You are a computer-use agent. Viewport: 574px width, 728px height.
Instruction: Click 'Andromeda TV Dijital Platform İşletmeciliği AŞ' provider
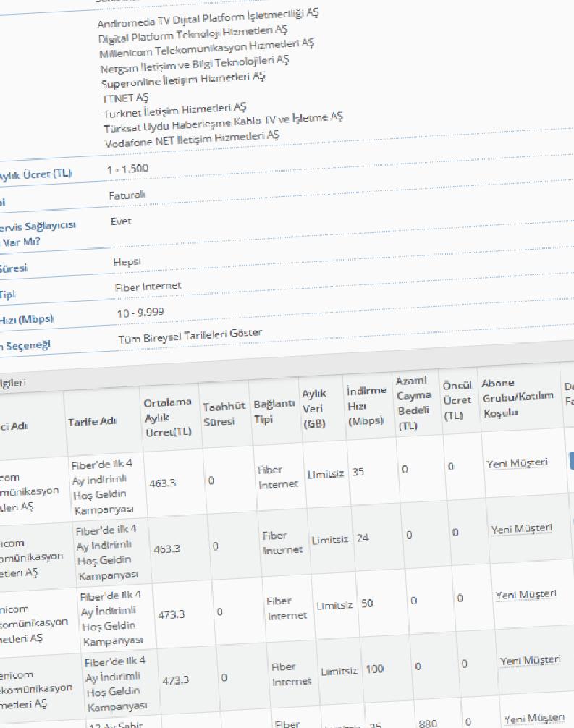point(208,18)
